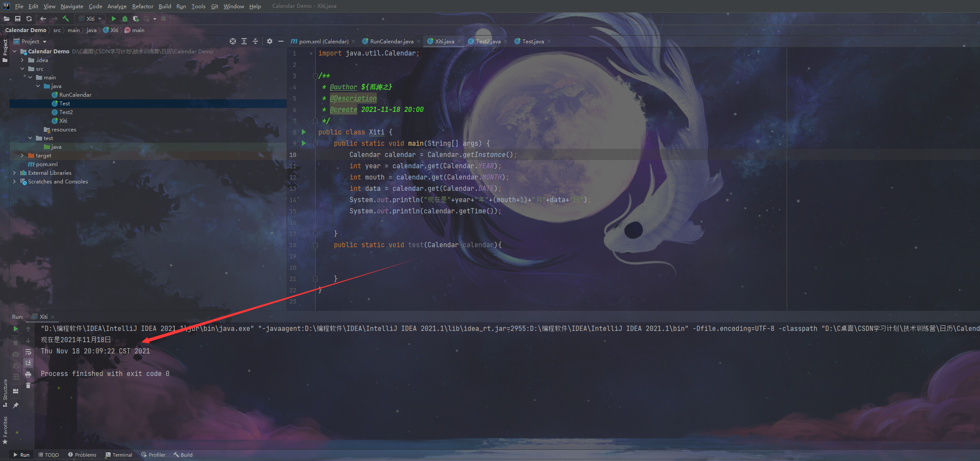Collapse the src folder
The height and width of the screenshot is (461, 980).
click(23, 69)
